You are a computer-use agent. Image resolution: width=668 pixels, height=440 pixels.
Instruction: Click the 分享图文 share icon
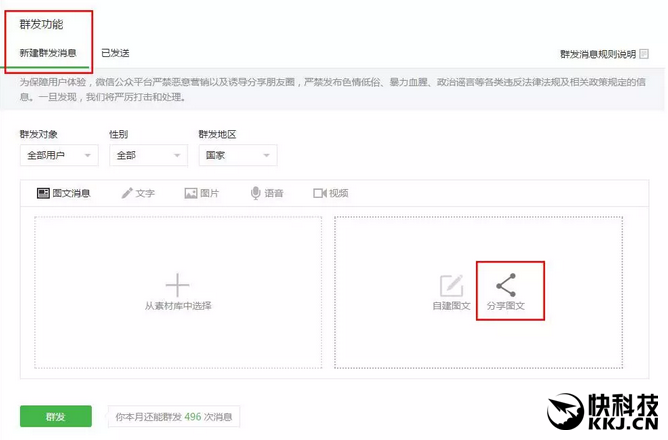click(x=506, y=285)
